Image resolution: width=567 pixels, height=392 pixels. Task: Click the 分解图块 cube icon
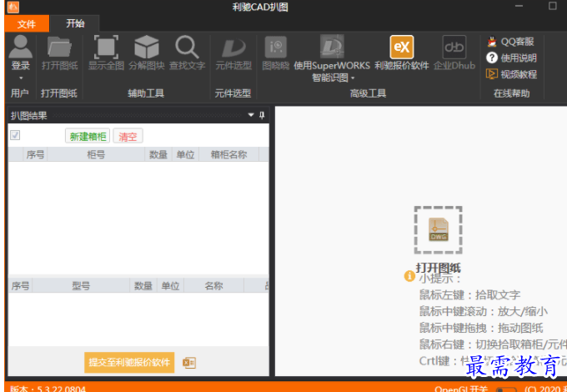tap(147, 47)
